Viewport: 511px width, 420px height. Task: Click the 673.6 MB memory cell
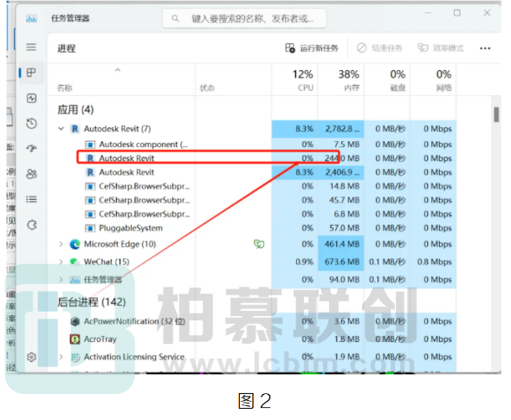point(341,262)
